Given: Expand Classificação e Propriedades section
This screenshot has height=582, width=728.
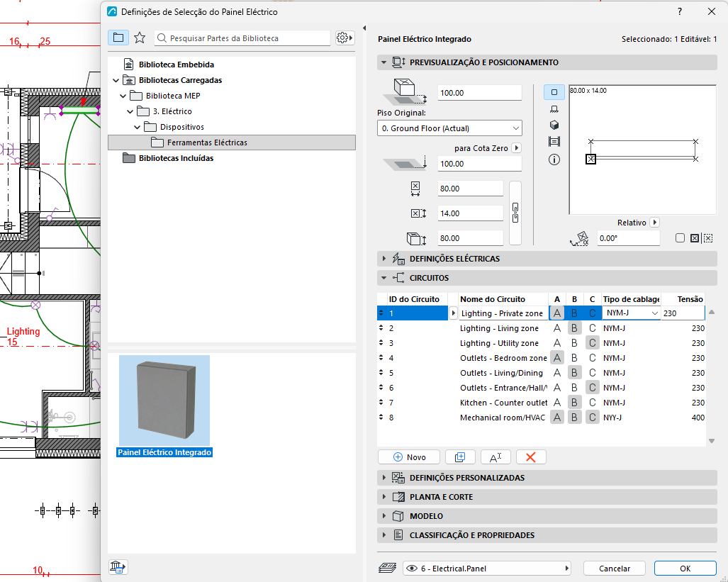Looking at the screenshot, I should 384,535.
